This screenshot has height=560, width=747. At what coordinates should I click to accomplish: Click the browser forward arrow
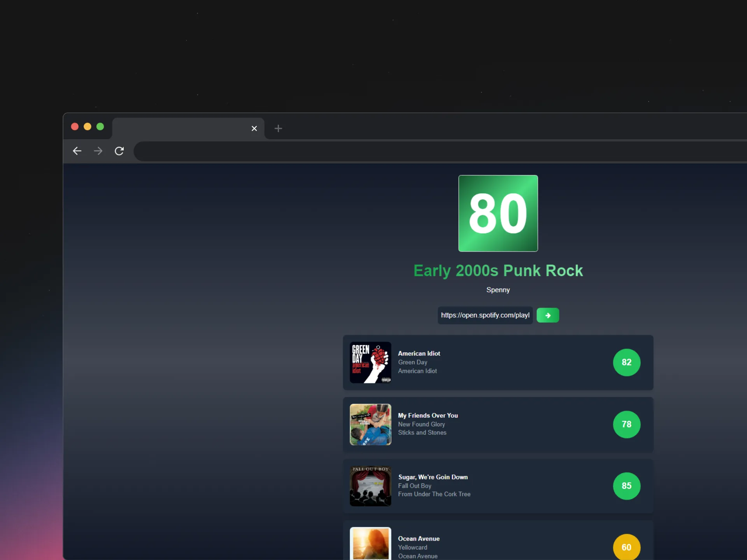[98, 151]
